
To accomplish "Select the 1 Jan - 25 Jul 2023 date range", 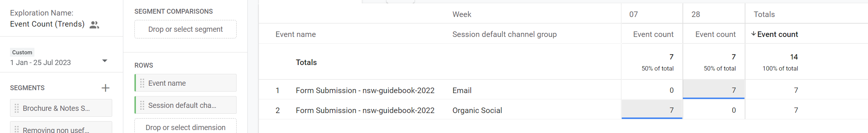I will (40, 62).
